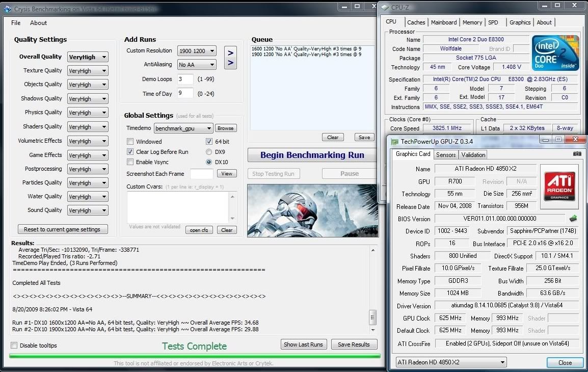
Task: Select the second queue entry 1900 1200
Action: 306,55
